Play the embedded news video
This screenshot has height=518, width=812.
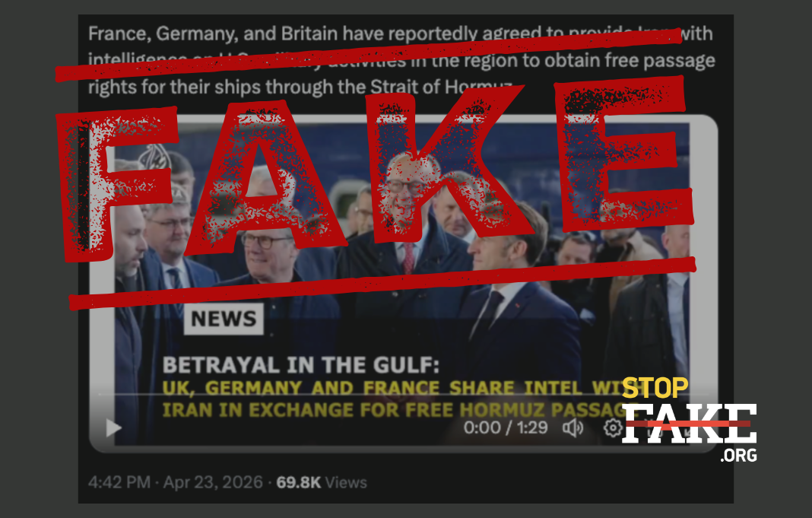click(x=113, y=428)
